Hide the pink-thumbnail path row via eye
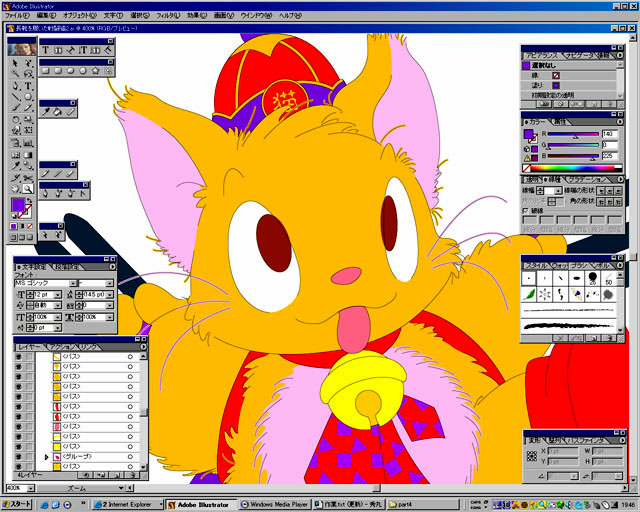 coord(18,427)
